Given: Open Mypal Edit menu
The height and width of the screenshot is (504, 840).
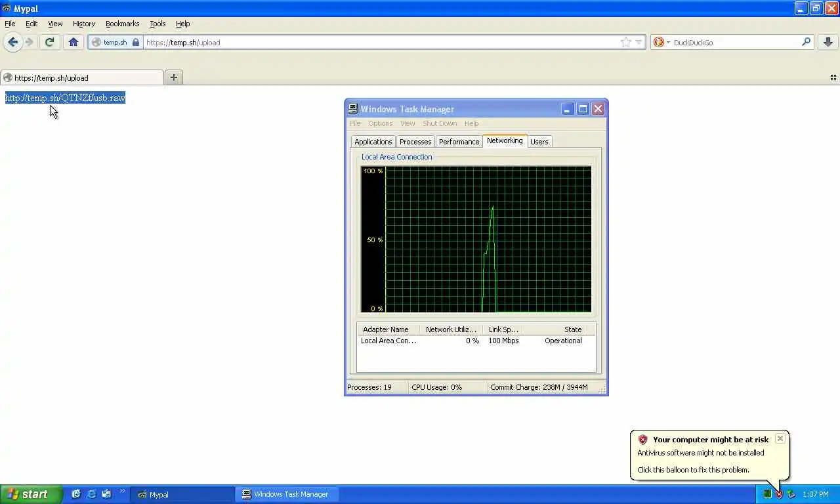Looking at the screenshot, I should click(x=31, y=24).
